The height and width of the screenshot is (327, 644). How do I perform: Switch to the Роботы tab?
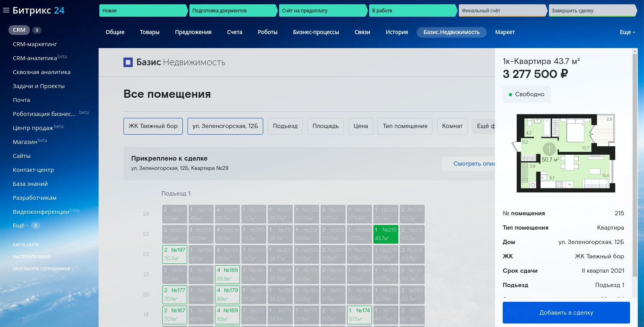tap(268, 32)
